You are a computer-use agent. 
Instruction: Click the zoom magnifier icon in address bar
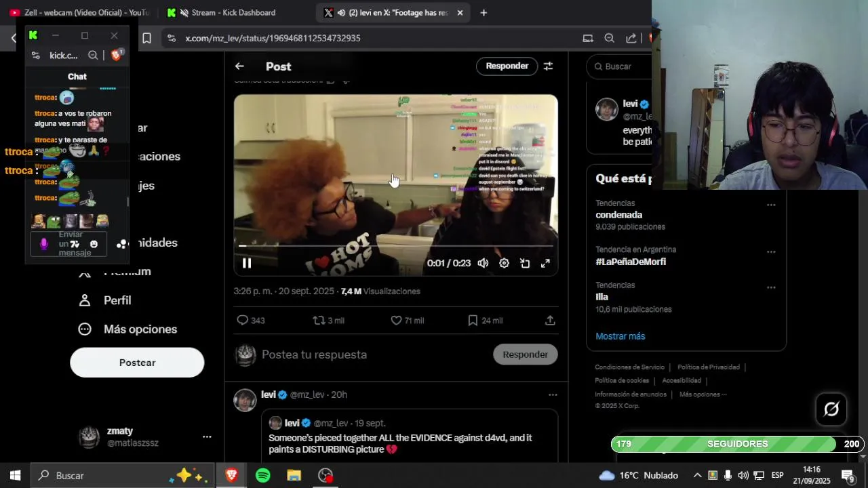point(609,38)
